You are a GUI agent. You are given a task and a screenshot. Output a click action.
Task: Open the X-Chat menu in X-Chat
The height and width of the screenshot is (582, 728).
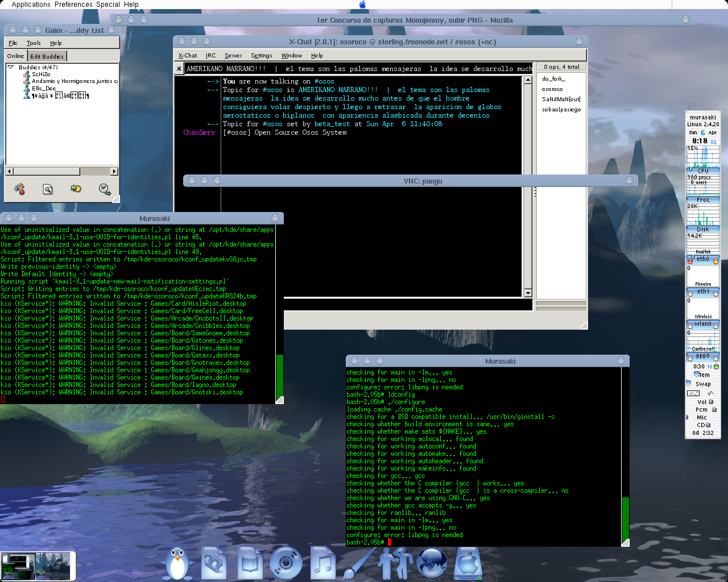pos(188,56)
